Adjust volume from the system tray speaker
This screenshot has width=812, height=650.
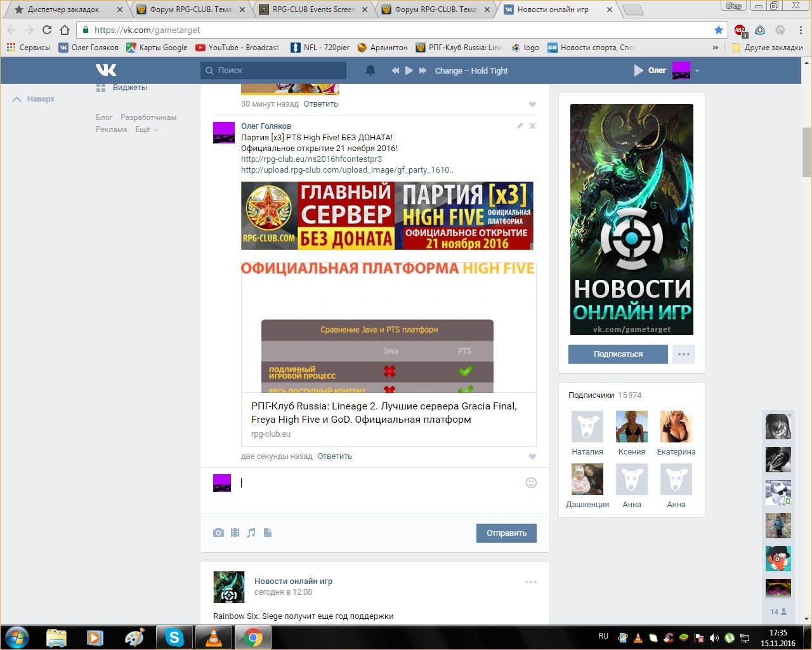pos(714,637)
